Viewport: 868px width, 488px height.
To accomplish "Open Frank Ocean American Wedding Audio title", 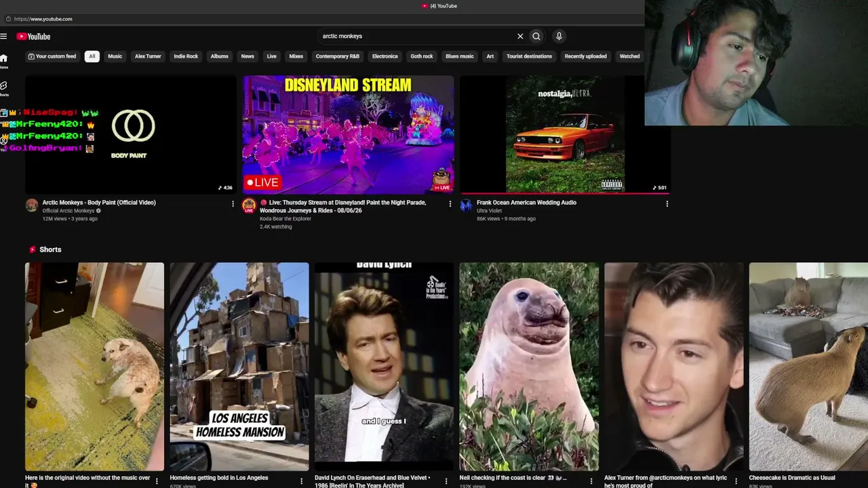I will tap(527, 203).
